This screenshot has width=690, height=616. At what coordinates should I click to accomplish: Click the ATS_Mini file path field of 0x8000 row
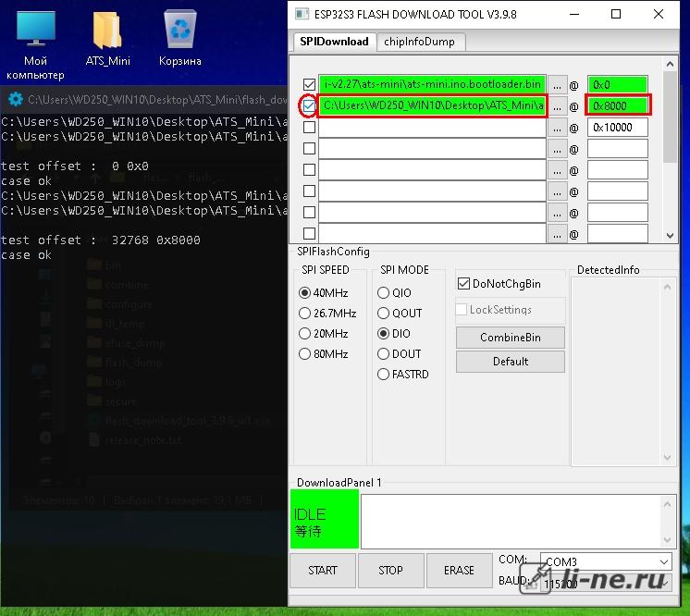tap(432, 105)
